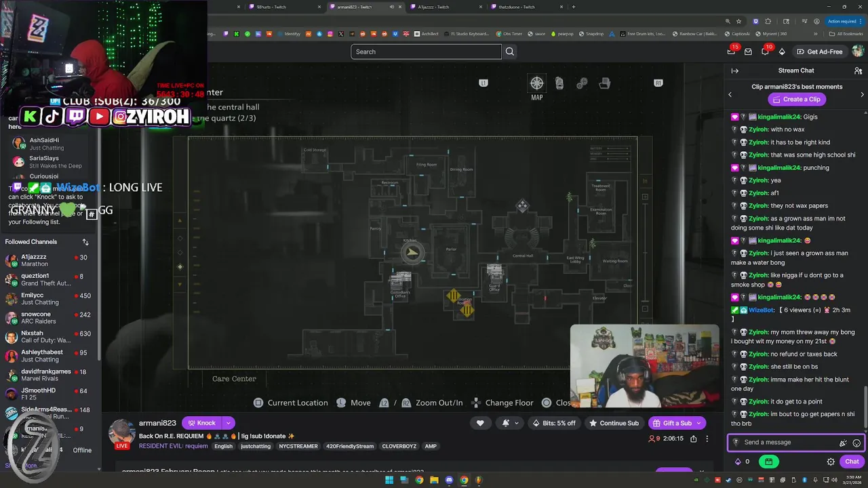Go to next clip prompt arrow

coord(862,94)
